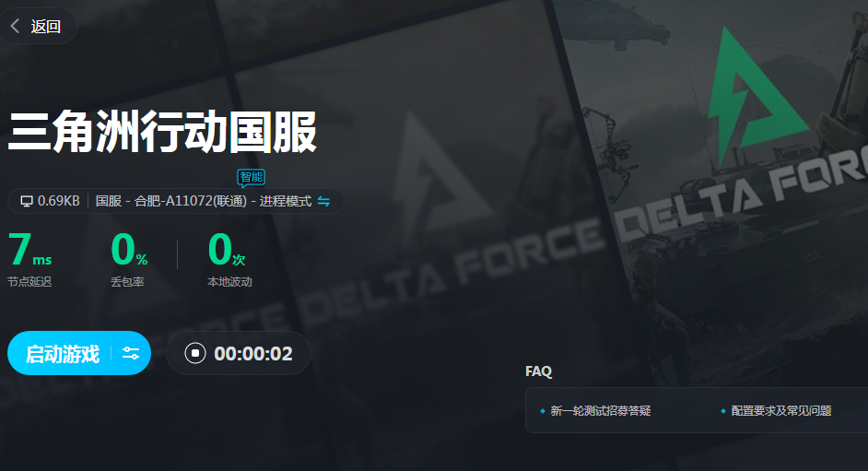
Task: View the 0次 本地波动 fluctuation stat
Action: point(229,258)
